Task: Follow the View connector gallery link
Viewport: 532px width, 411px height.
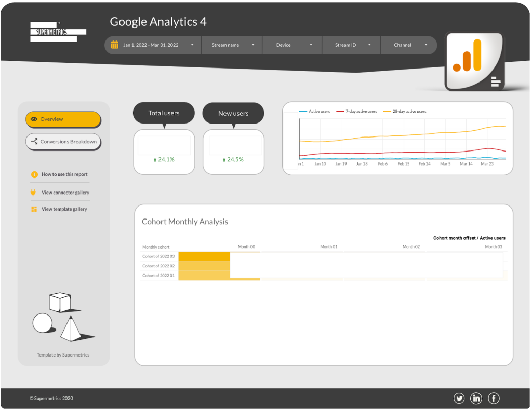Action: pos(65,193)
